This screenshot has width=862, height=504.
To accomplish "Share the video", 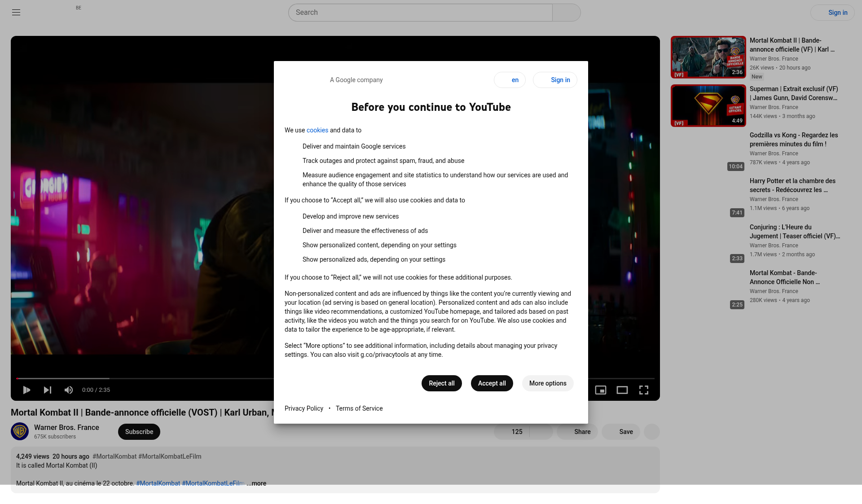I will click(577, 432).
